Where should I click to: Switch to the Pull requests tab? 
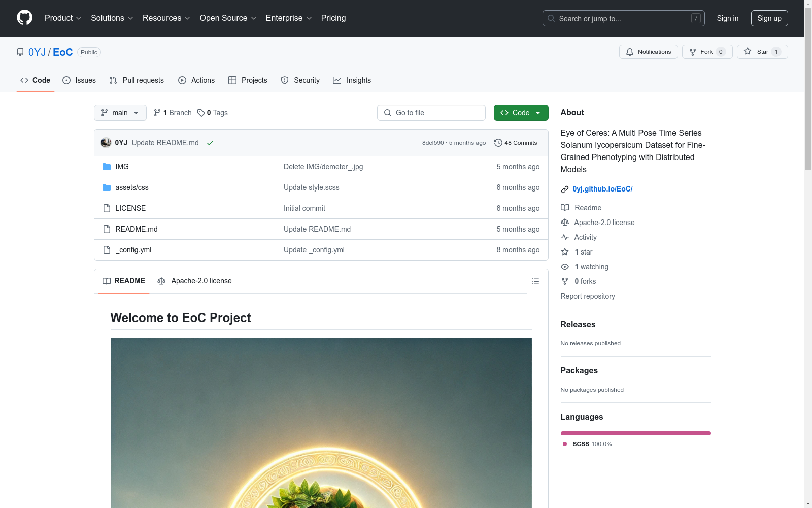(x=137, y=80)
